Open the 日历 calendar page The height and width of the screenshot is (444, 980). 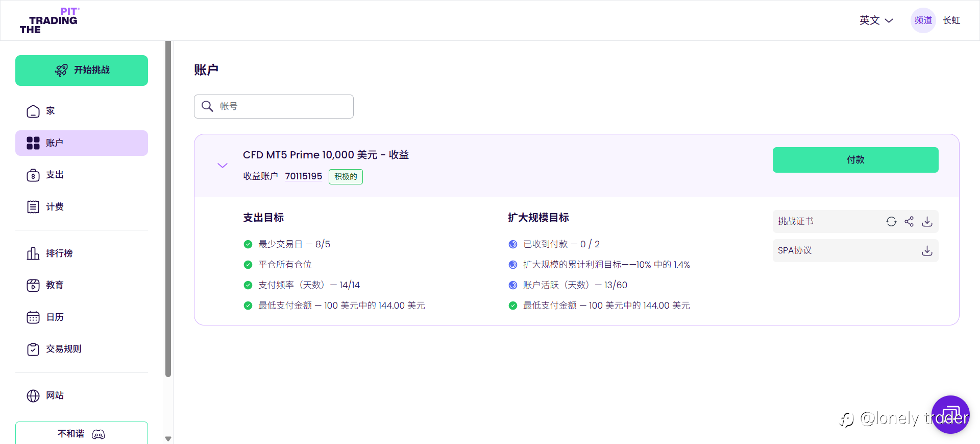(82, 317)
